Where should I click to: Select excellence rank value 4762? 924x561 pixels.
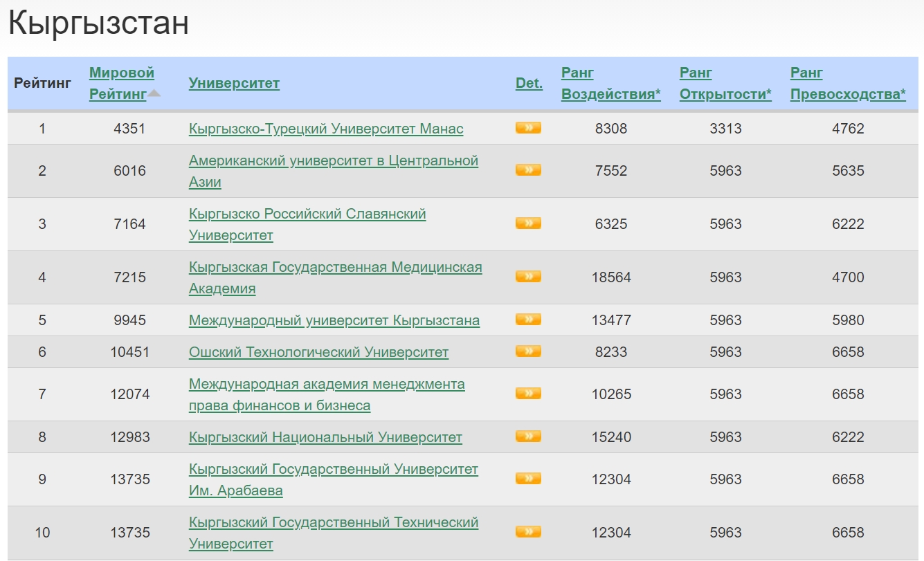click(848, 129)
